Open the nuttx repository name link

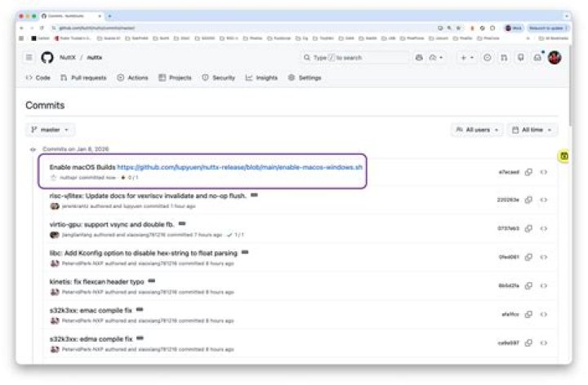(x=94, y=57)
